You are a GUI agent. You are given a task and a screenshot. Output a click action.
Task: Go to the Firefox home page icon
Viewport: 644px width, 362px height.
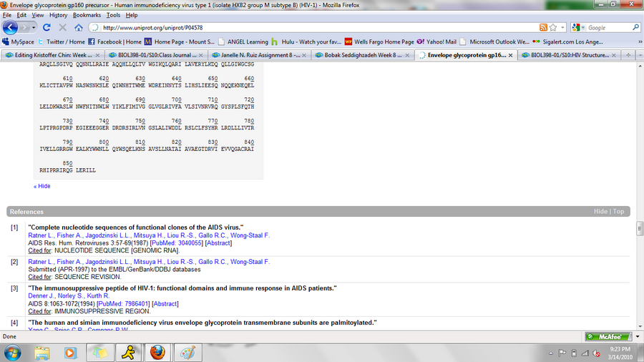pos(77,27)
